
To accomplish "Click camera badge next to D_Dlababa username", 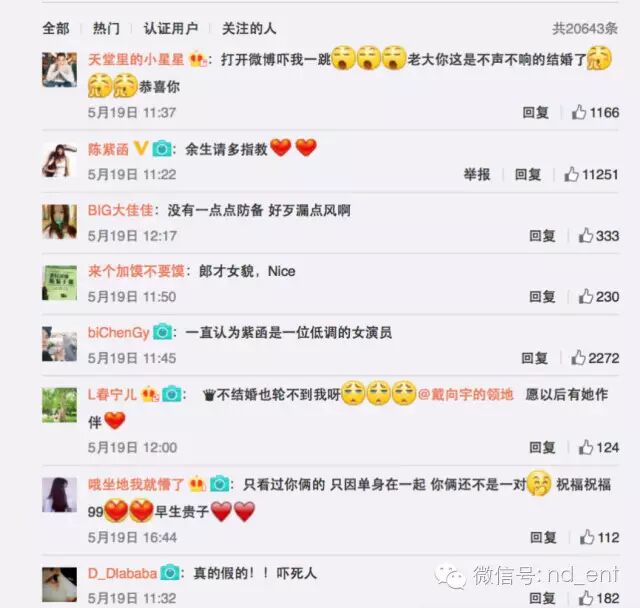I will pyautogui.click(x=170, y=573).
